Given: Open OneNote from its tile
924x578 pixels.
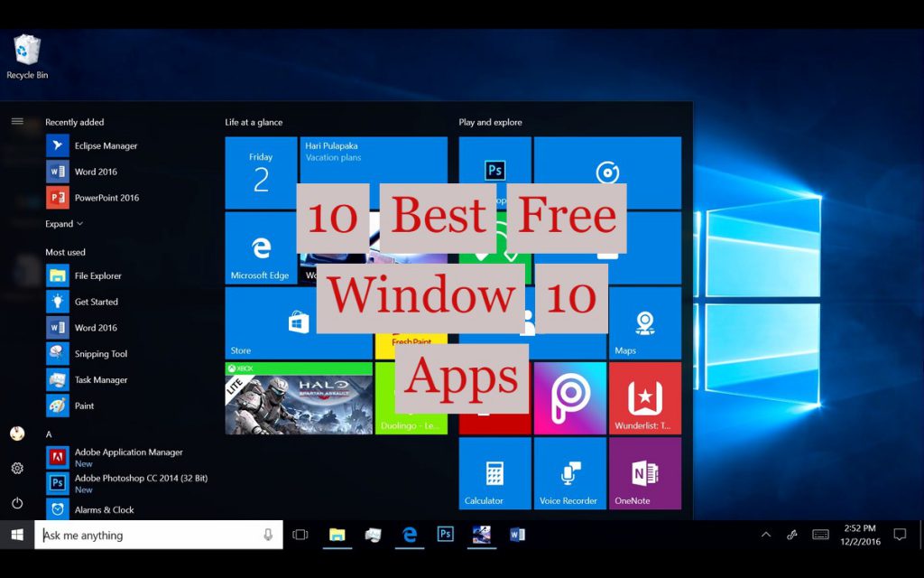Looking at the screenshot, I should point(644,472).
